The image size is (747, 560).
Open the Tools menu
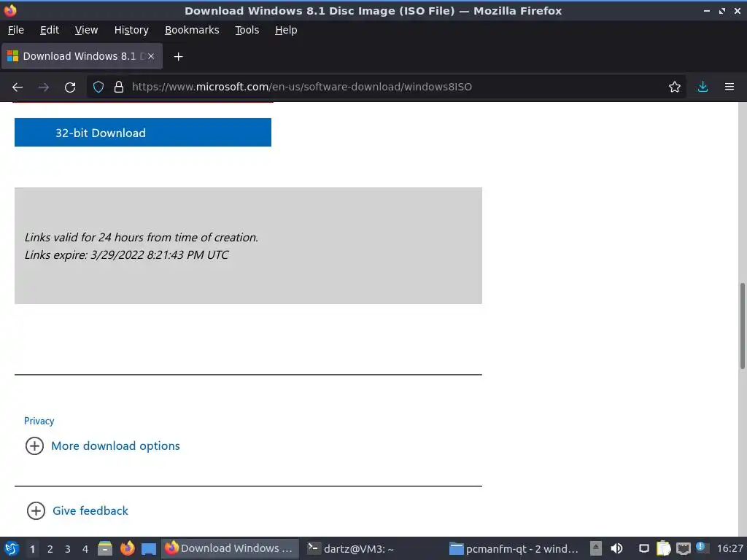click(247, 30)
